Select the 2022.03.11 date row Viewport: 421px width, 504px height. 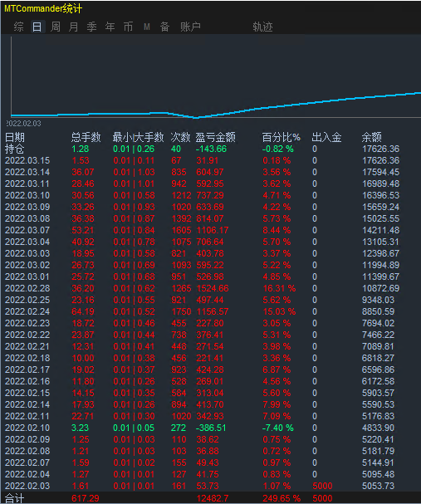(27, 183)
